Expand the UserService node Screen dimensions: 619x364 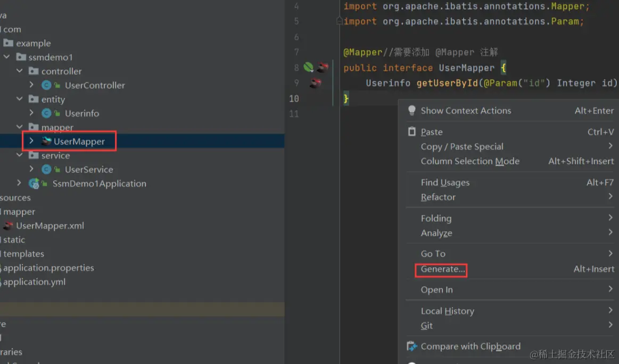click(31, 169)
